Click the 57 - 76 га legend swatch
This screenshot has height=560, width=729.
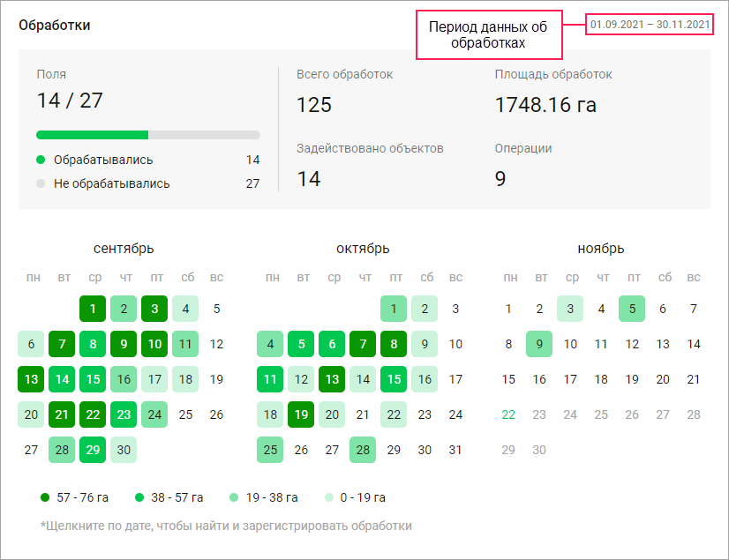(45, 497)
